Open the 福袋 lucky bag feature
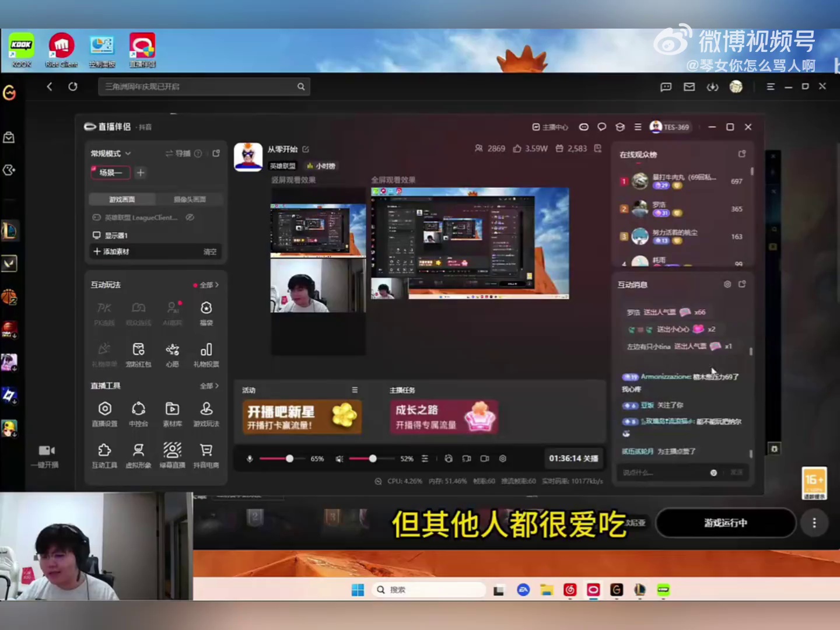840x630 pixels. pos(206,313)
